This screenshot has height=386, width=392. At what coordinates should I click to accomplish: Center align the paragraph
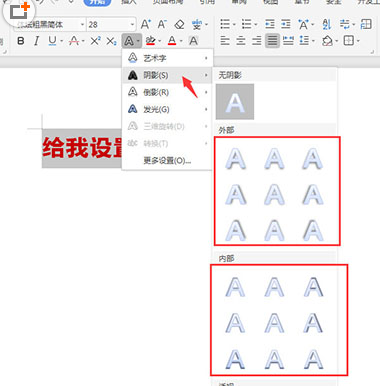[x=241, y=41]
